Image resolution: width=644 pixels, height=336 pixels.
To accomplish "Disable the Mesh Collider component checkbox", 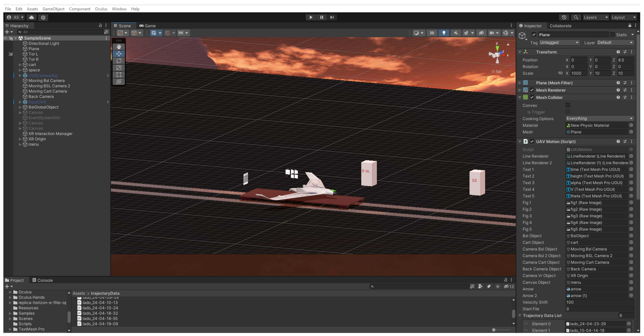I will (532, 97).
